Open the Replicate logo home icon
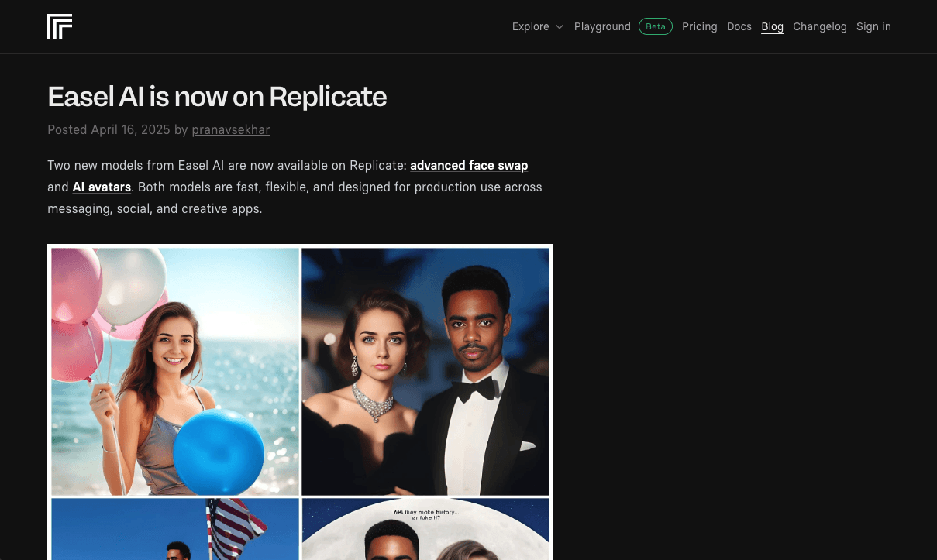The height and width of the screenshot is (560, 937). pyautogui.click(x=60, y=26)
